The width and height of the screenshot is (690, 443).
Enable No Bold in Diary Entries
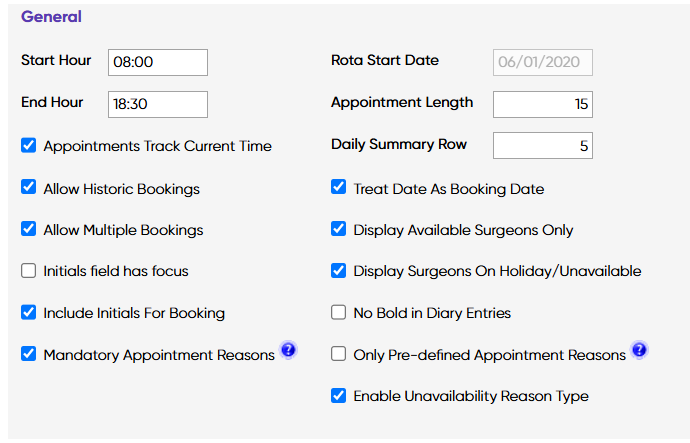pyautogui.click(x=339, y=313)
